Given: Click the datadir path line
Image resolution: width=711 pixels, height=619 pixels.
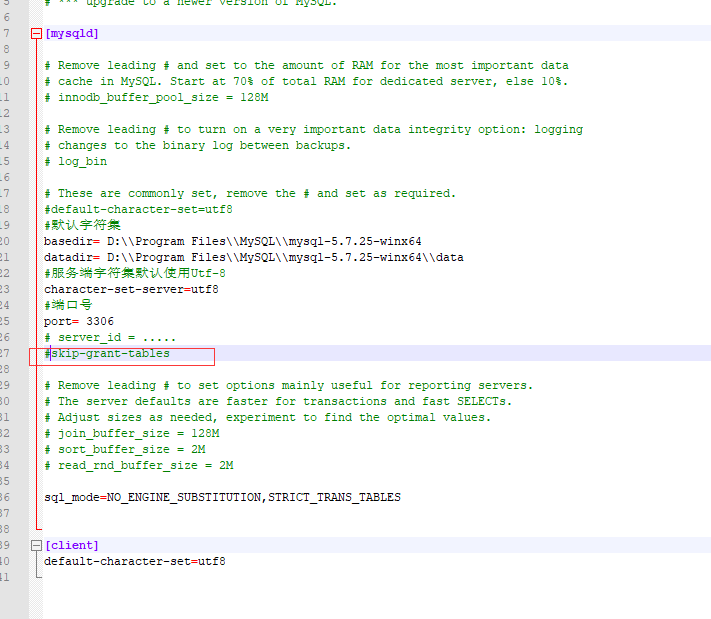Looking at the screenshot, I should coord(254,258).
